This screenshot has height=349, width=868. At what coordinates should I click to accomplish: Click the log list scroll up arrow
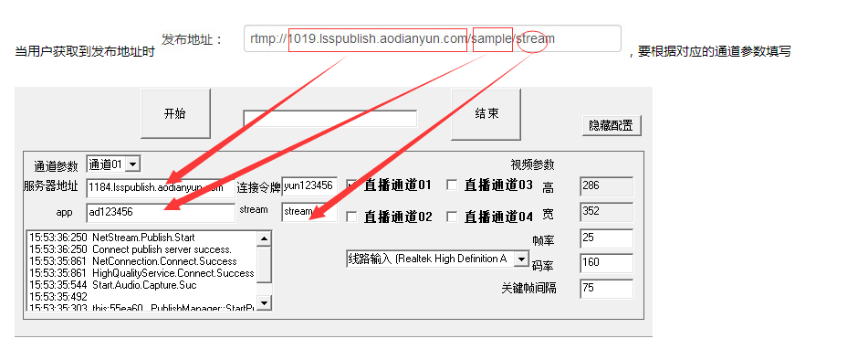click(x=265, y=238)
